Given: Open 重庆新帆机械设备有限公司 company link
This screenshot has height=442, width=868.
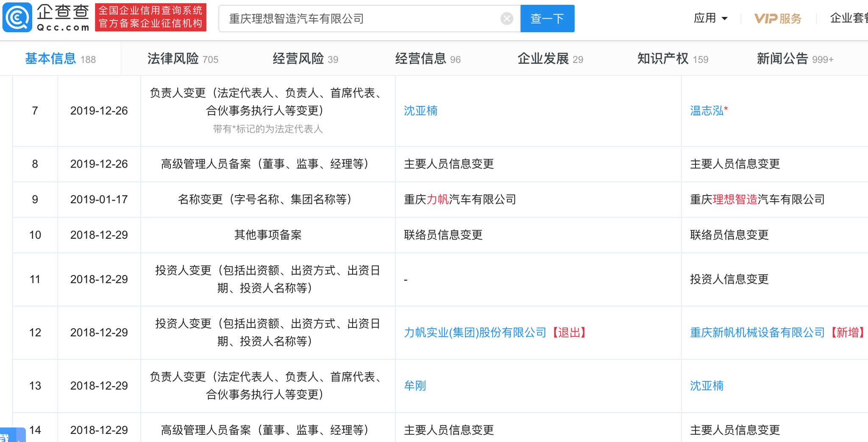Looking at the screenshot, I should click(757, 333).
